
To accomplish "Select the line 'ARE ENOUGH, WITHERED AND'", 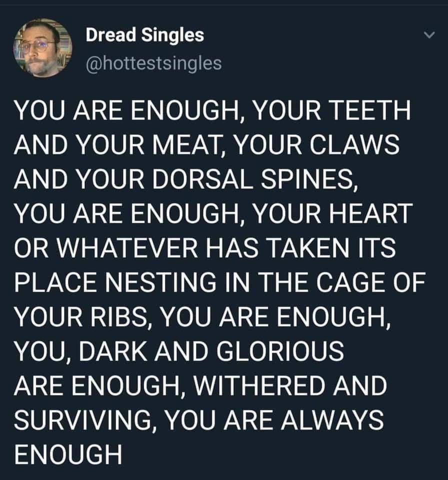I will [201, 385].
